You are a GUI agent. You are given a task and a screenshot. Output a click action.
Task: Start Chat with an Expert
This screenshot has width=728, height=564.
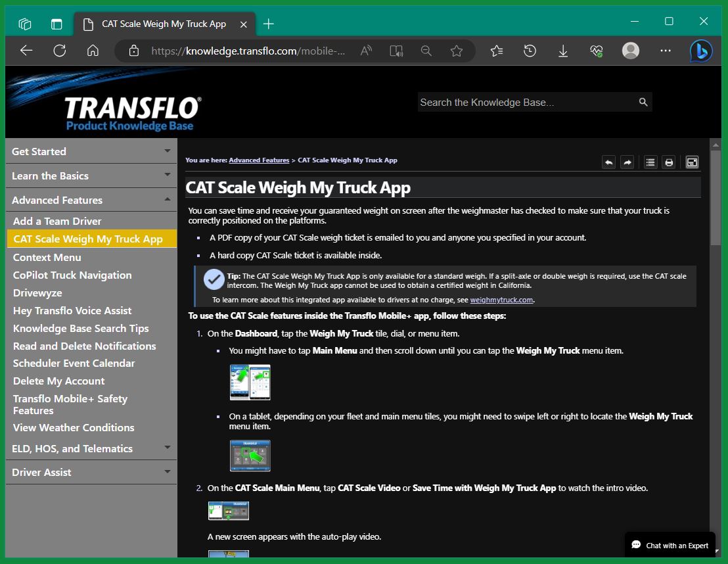pyautogui.click(x=670, y=545)
